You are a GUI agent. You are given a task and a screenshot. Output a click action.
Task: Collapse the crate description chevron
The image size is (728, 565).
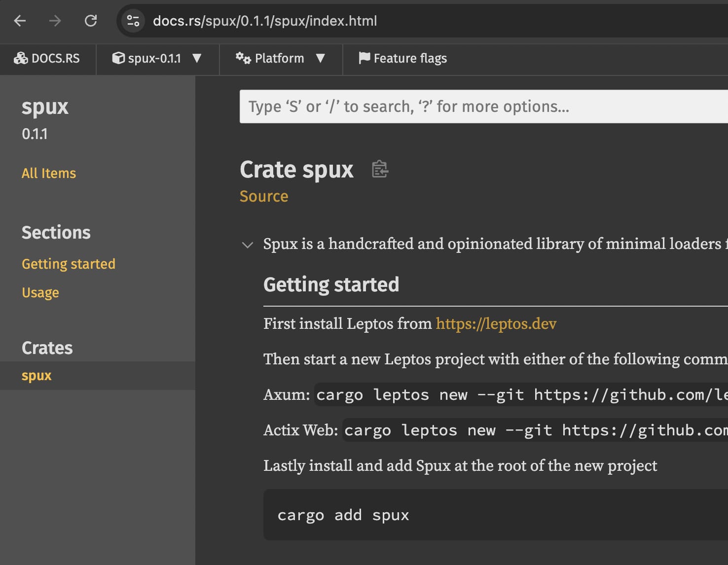pos(248,245)
